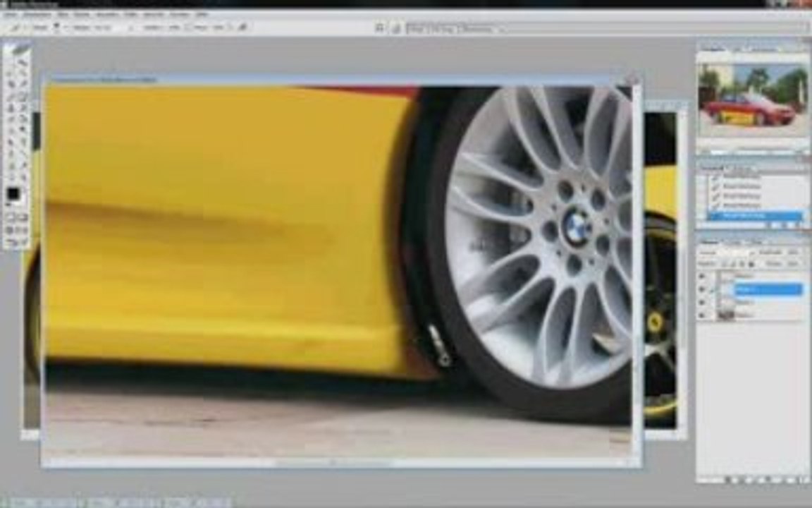Switch to Quick Mask mode button

[x=23, y=217]
